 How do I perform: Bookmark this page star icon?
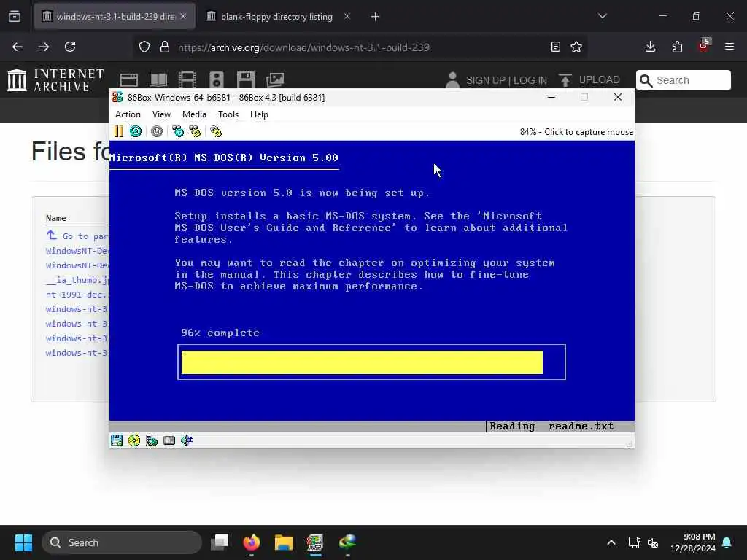[x=576, y=47]
